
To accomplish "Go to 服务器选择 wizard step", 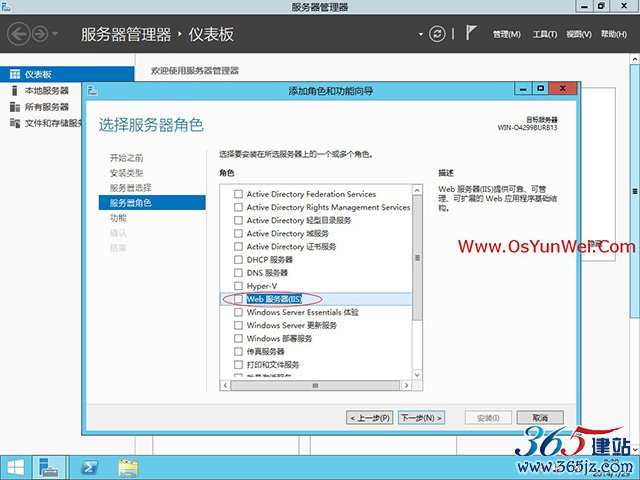I will click(131, 188).
